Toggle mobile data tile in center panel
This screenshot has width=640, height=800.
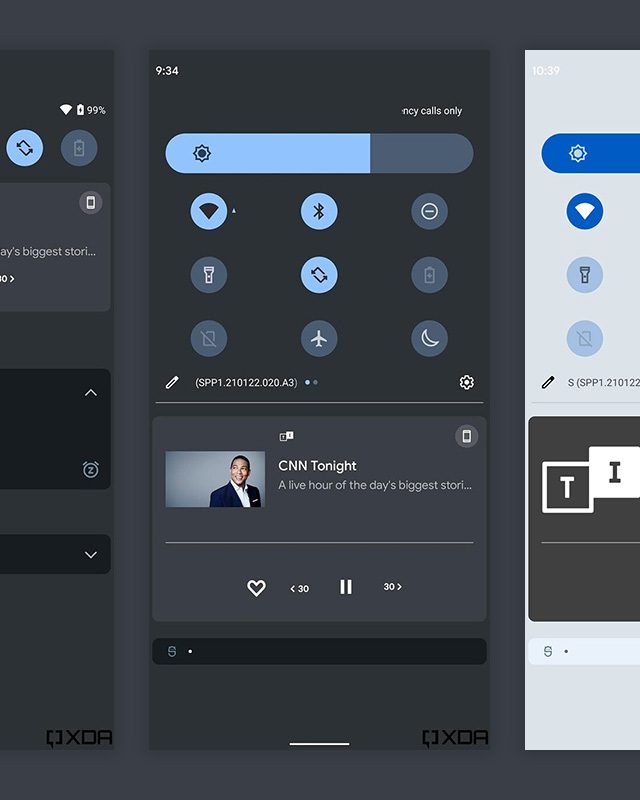(209, 338)
